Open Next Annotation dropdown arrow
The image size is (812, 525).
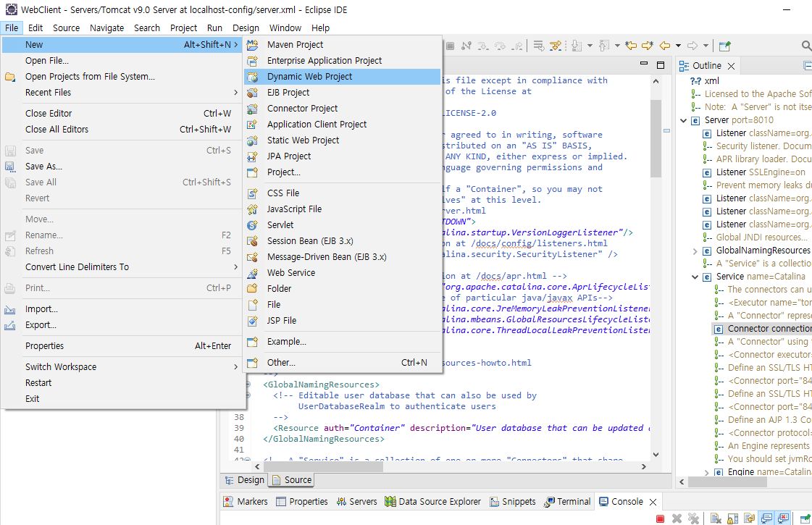point(590,46)
